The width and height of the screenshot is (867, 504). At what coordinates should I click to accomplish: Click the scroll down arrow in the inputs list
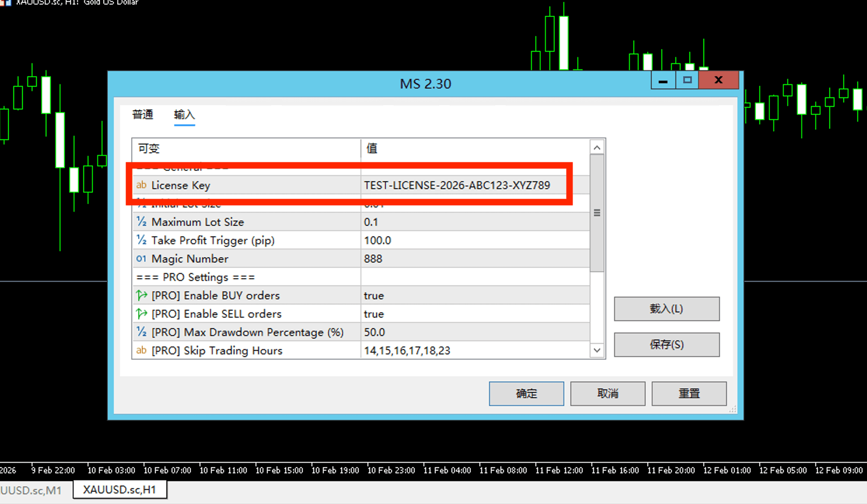(597, 350)
